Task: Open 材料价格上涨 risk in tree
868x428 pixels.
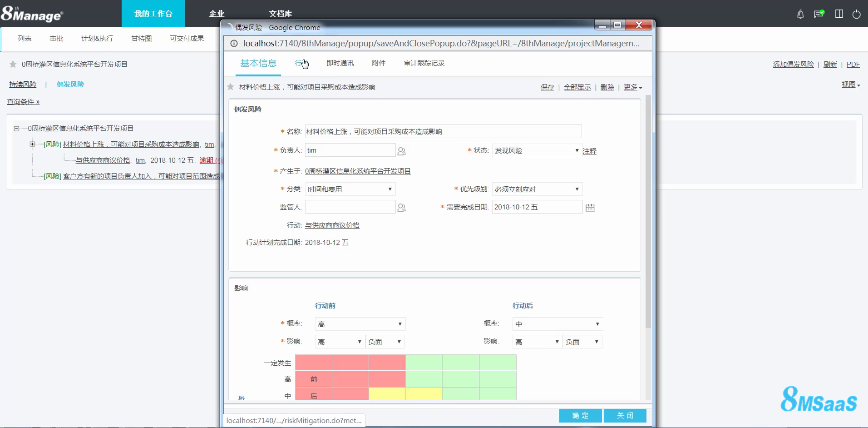Action: click(x=131, y=144)
